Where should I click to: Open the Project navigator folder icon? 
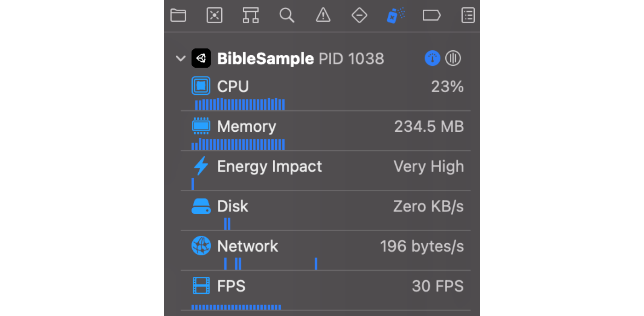(x=178, y=15)
